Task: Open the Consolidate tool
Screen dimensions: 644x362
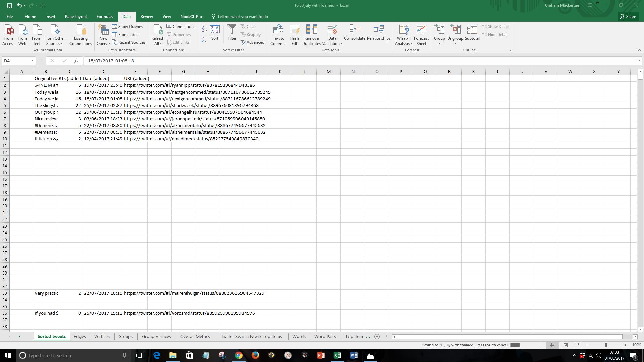Action: (354, 33)
